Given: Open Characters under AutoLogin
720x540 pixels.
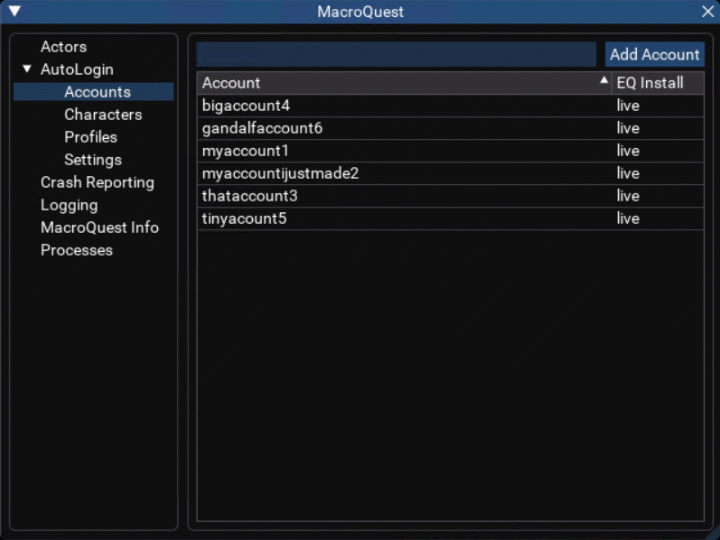Looking at the screenshot, I should click(103, 114).
